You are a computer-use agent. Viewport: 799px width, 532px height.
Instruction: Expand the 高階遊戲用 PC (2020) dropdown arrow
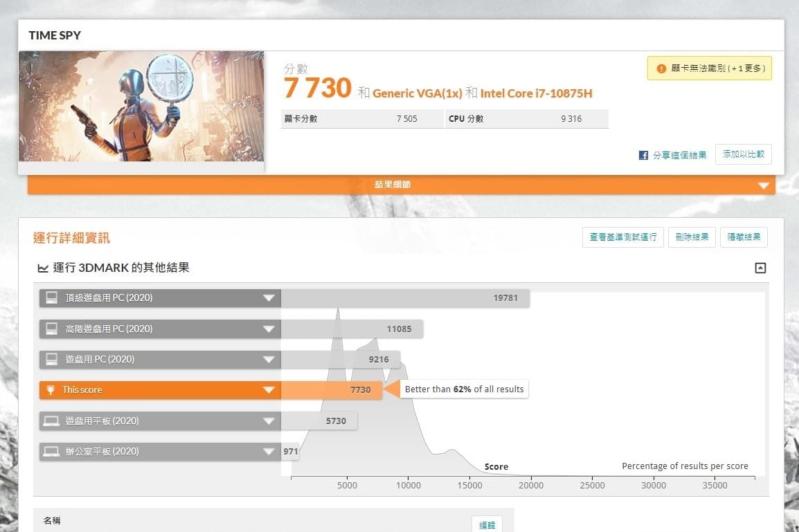269,329
